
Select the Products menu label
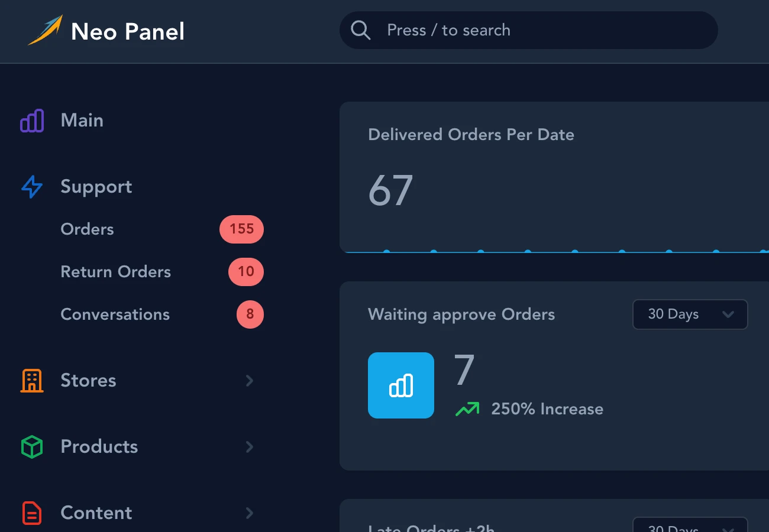tap(99, 447)
